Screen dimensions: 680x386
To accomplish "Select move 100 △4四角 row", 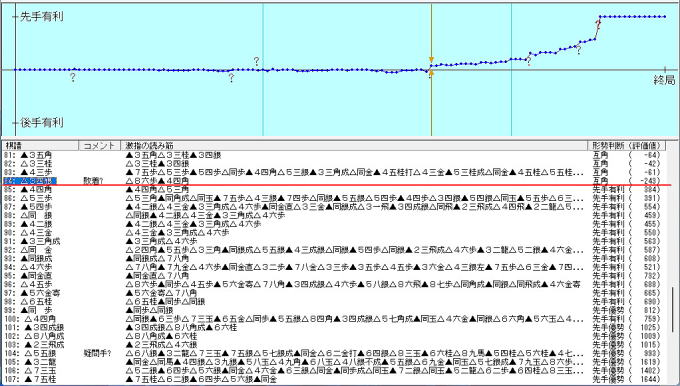I will (x=334, y=319).
